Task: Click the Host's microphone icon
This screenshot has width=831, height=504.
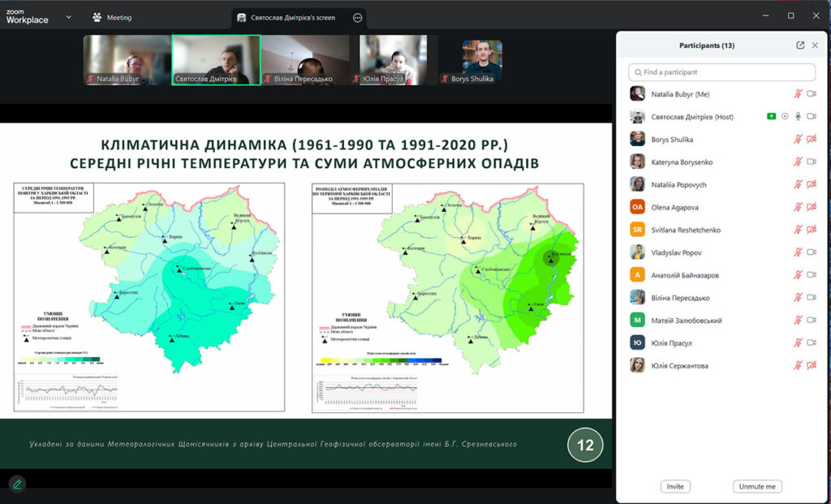Action: pyautogui.click(x=798, y=117)
